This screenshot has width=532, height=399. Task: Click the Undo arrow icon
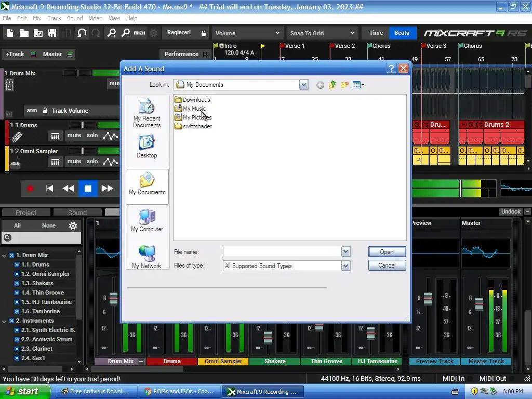tap(82, 33)
